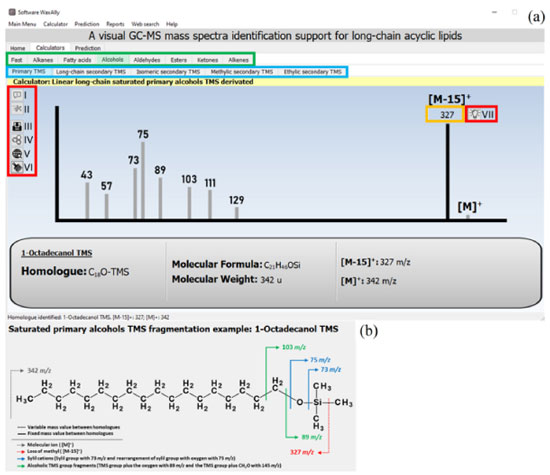Go to the Home tab

18,48
